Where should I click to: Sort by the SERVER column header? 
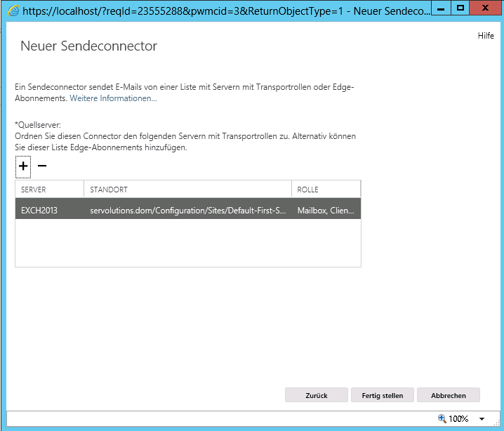49,190
